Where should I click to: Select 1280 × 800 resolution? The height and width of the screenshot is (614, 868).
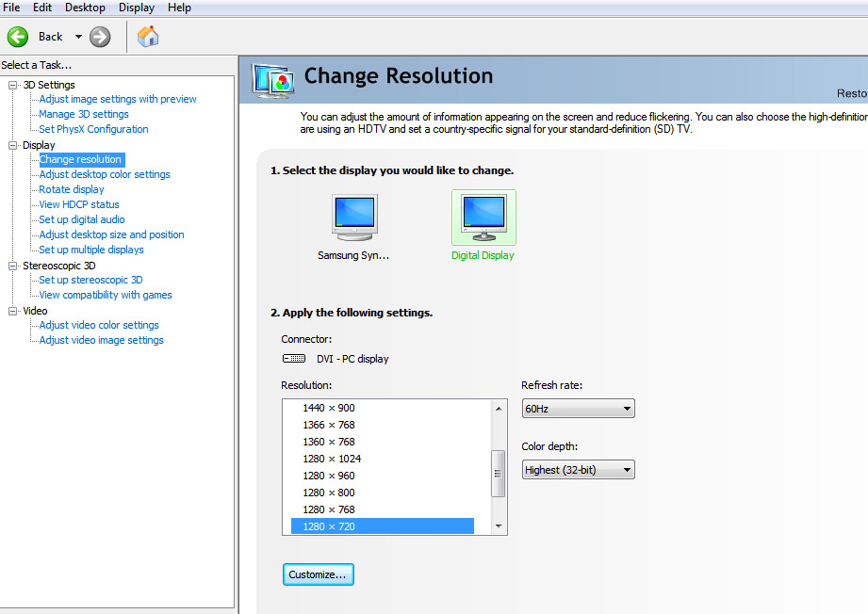pyautogui.click(x=329, y=493)
